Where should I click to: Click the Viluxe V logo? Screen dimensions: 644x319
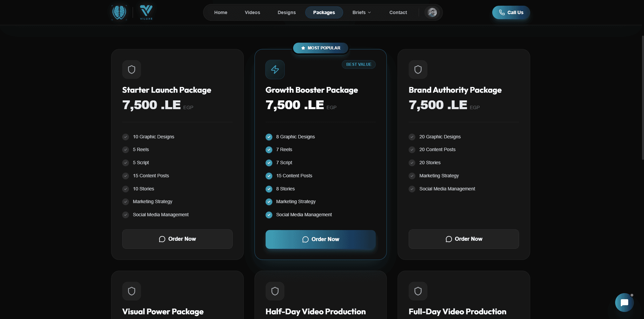tap(146, 12)
